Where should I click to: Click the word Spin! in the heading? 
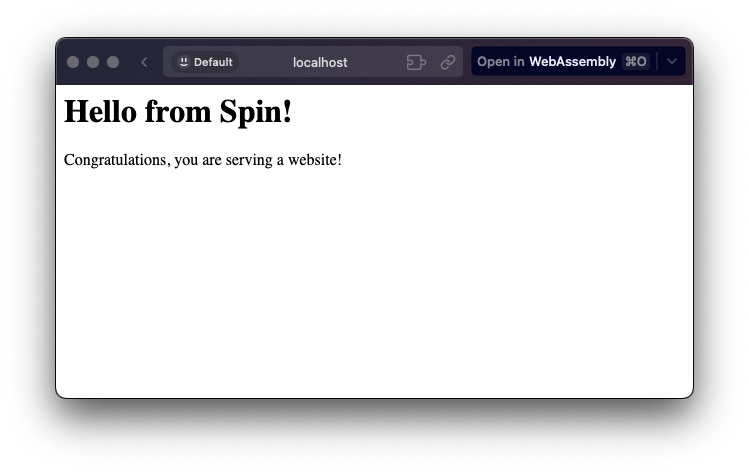256,112
